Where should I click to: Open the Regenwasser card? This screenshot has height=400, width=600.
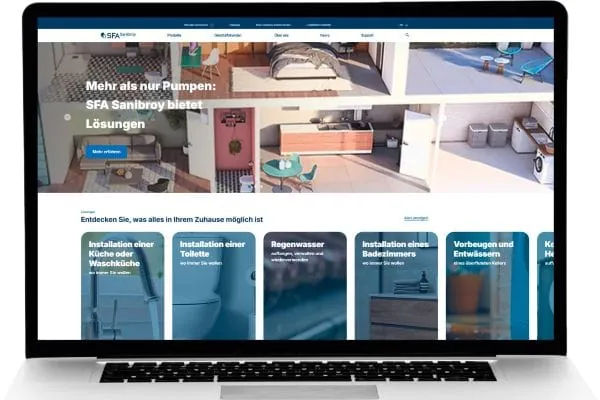[305, 286]
